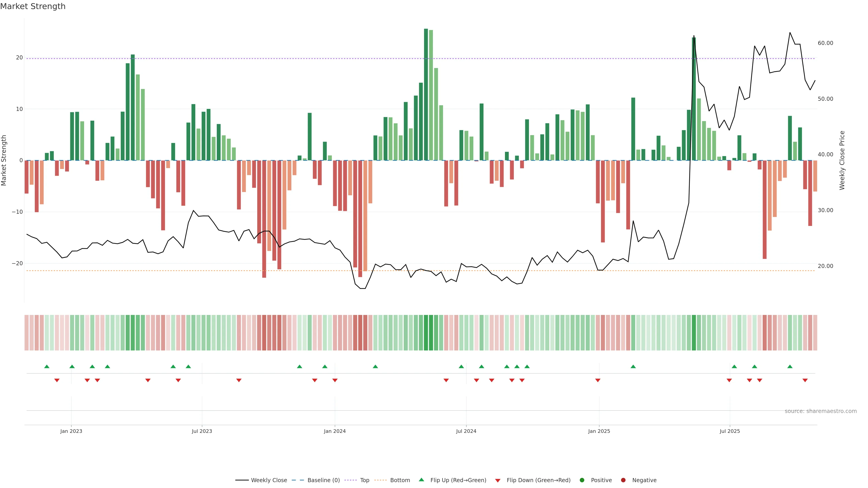Click the leftmost red flip-down triangle marker
868x488 pixels.
click(x=57, y=380)
